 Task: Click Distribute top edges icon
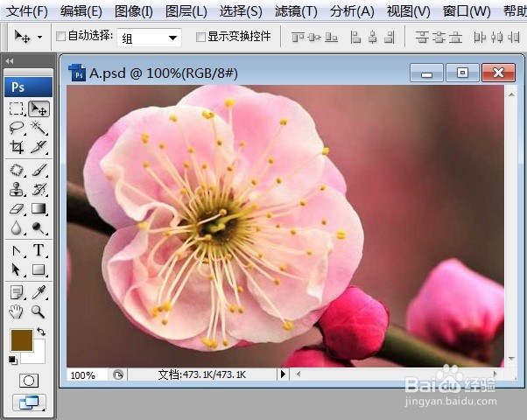pos(422,37)
